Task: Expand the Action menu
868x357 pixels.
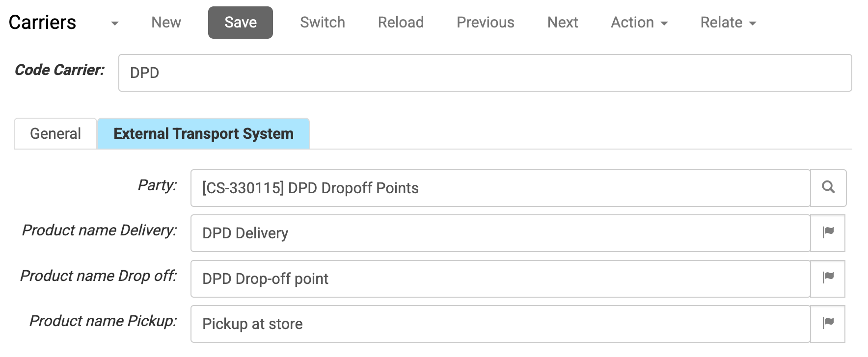Action: [639, 23]
